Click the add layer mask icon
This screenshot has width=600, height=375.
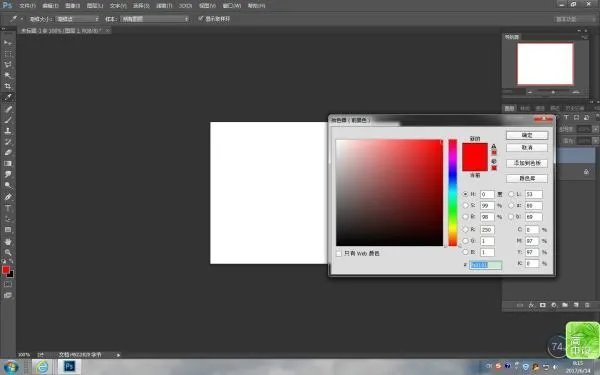tap(543, 305)
